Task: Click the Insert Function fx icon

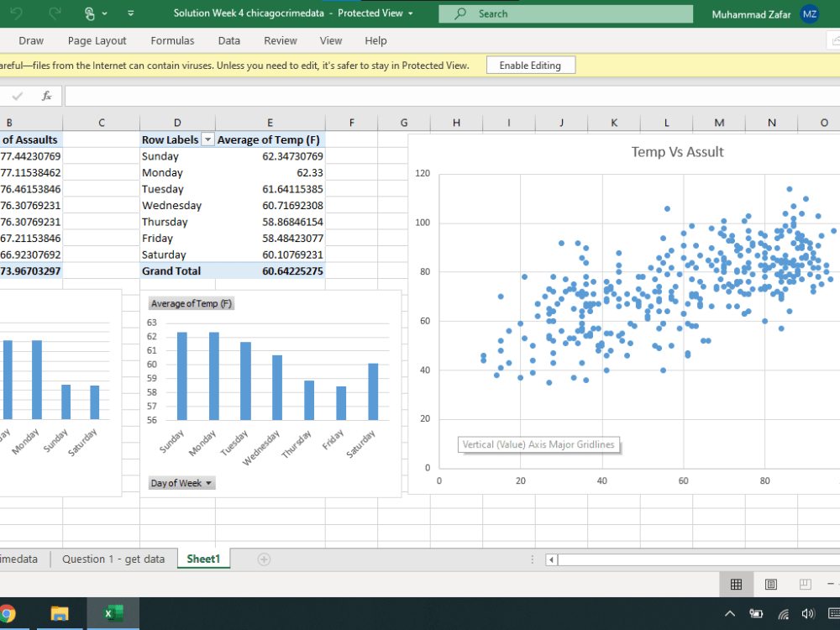Action: coord(46,95)
